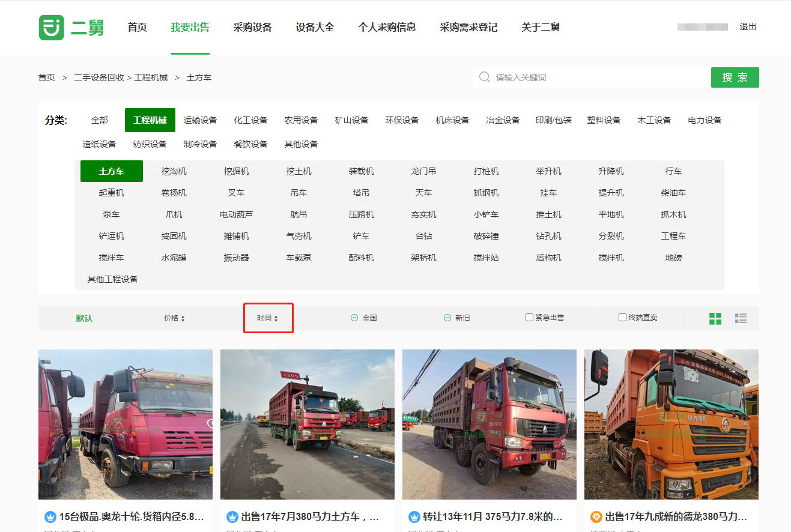Choose 推土机 subcategory
This screenshot has width=791, height=532.
coord(549,214)
